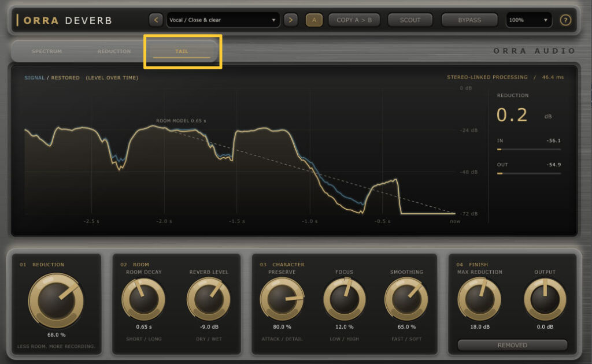Toggle the BYPASS button
This screenshot has height=364, width=592.
(469, 20)
